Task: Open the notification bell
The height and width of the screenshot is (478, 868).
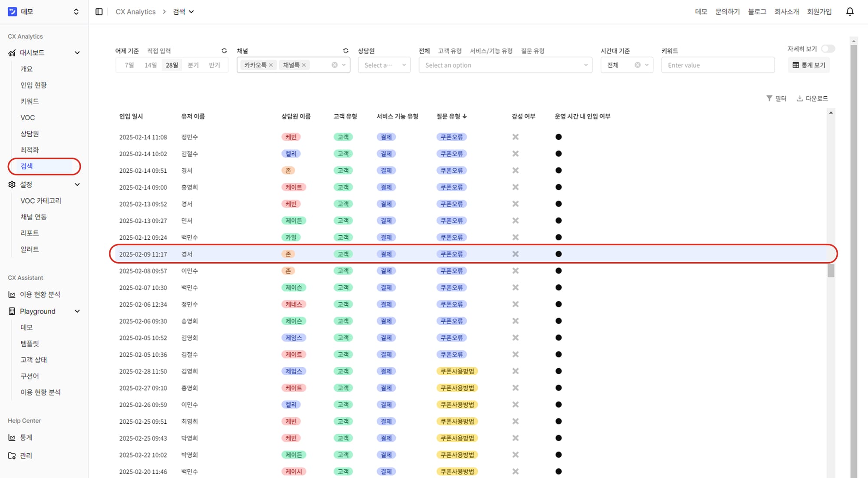Action: [x=849, y=11]
